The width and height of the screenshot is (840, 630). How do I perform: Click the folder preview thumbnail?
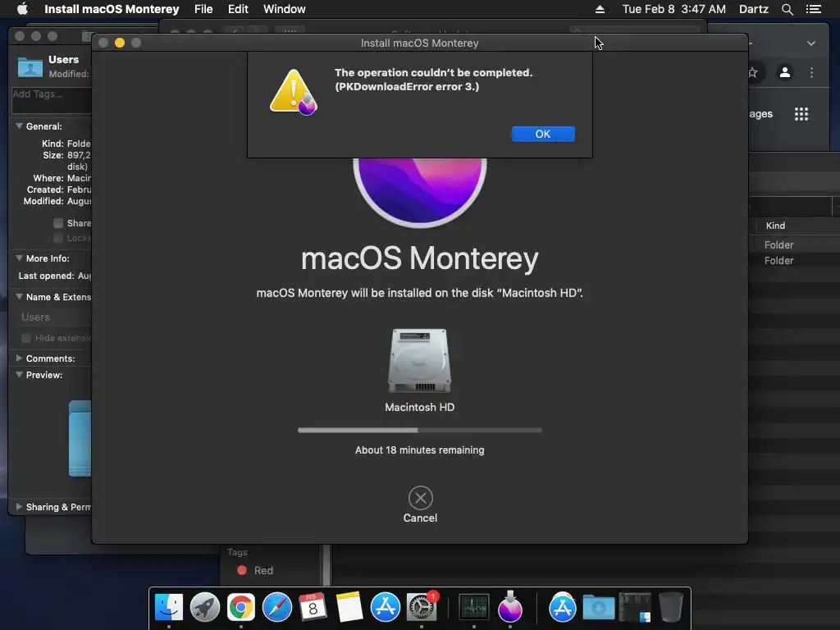(80, 438)
